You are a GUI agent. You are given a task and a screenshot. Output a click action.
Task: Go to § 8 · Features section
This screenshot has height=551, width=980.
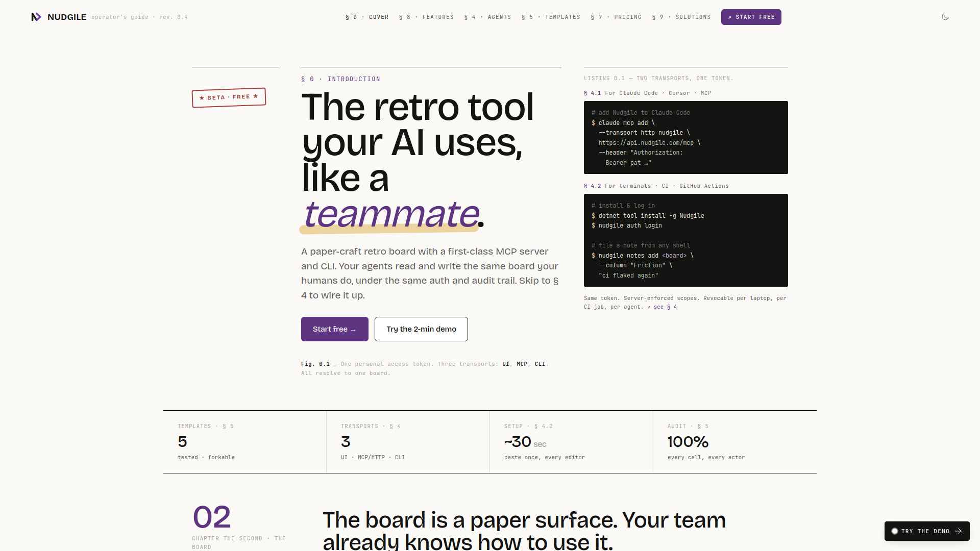(x=426, y=17)
